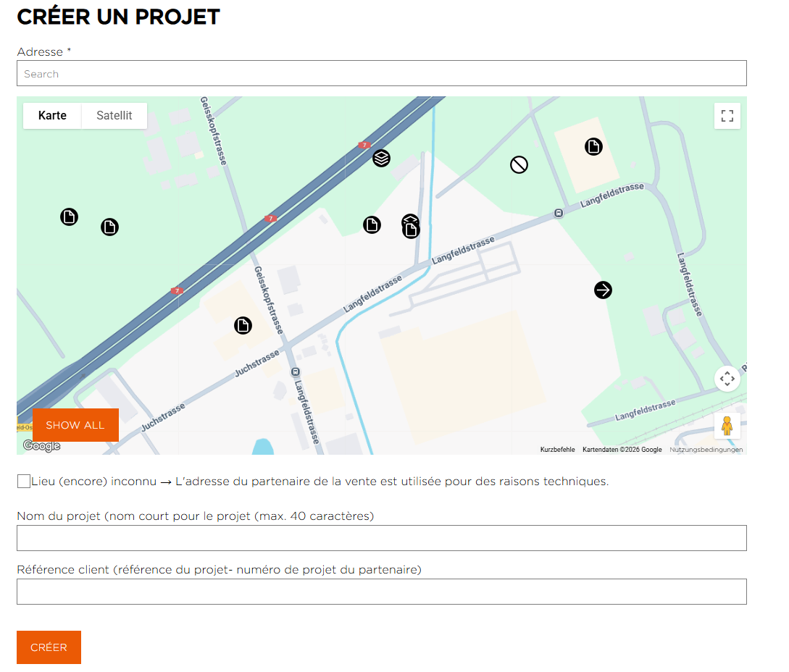The image size is (789, 672).
Task: Check the 'Lieu (encore) inconnu' checkbox
Action: (24, 482)
